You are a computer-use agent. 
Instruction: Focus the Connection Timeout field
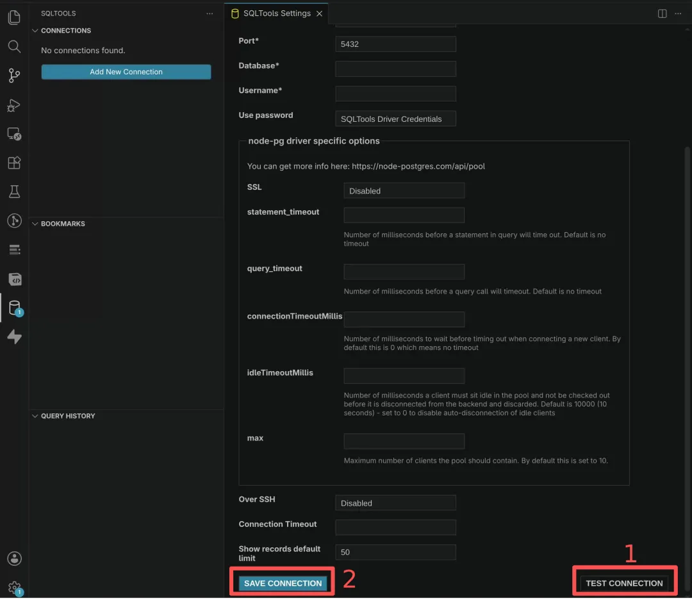(395, 528)
